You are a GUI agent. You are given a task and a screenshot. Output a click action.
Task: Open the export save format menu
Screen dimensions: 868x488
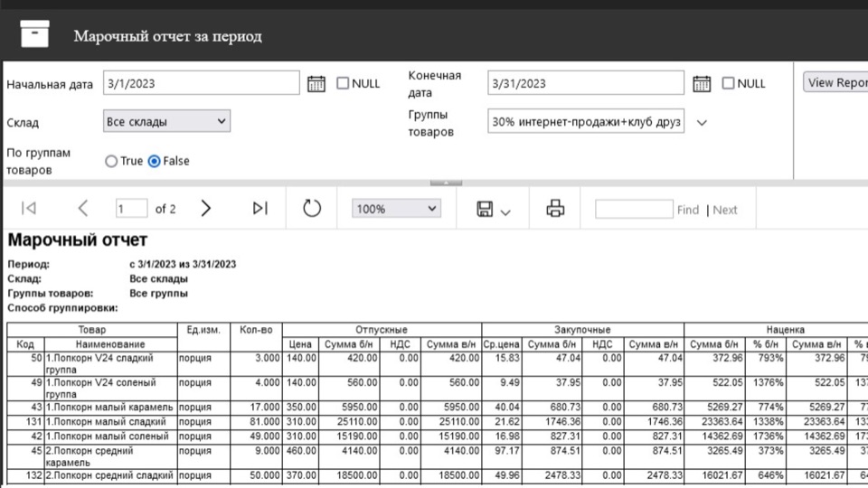pos(493,210)
